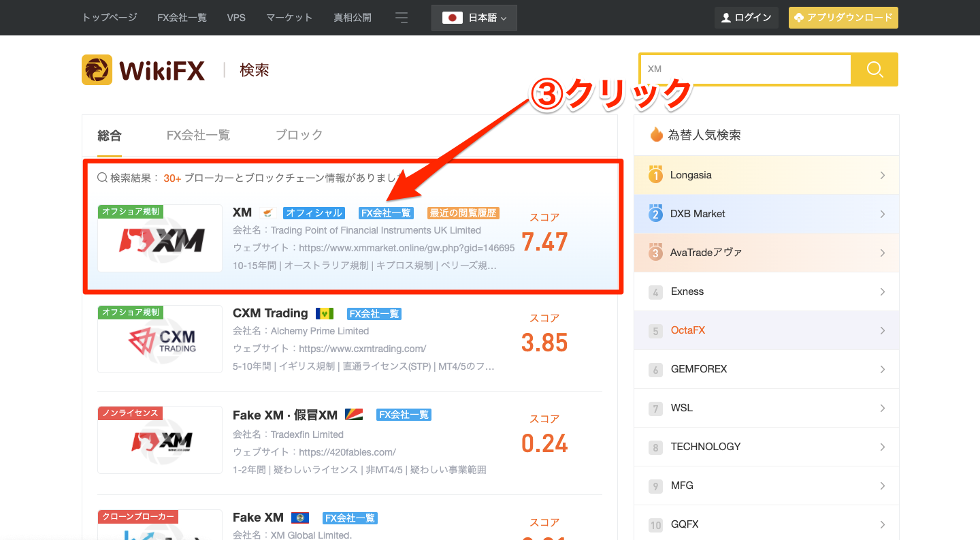The image size is (980, 540).
Task: Select the 総合 results tab
Action: [x=110, y=136]
